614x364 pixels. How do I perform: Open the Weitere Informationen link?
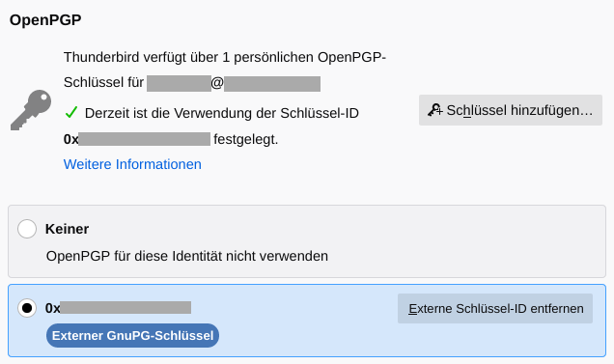pos(132,164)
